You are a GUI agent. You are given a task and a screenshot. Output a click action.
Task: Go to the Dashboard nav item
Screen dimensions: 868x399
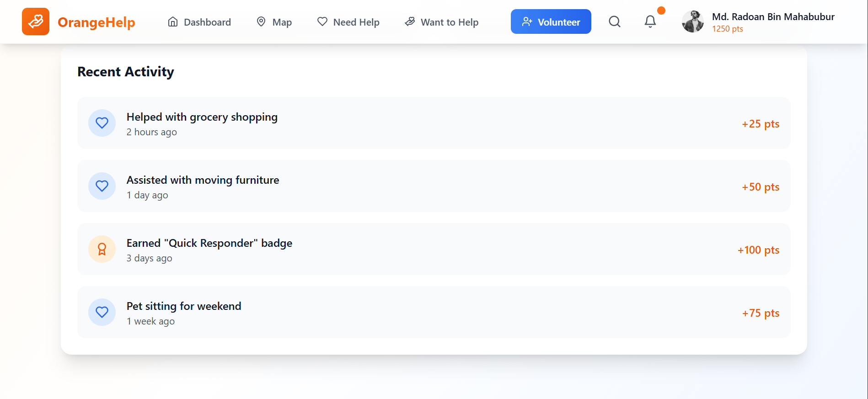[x=199, y=22]
